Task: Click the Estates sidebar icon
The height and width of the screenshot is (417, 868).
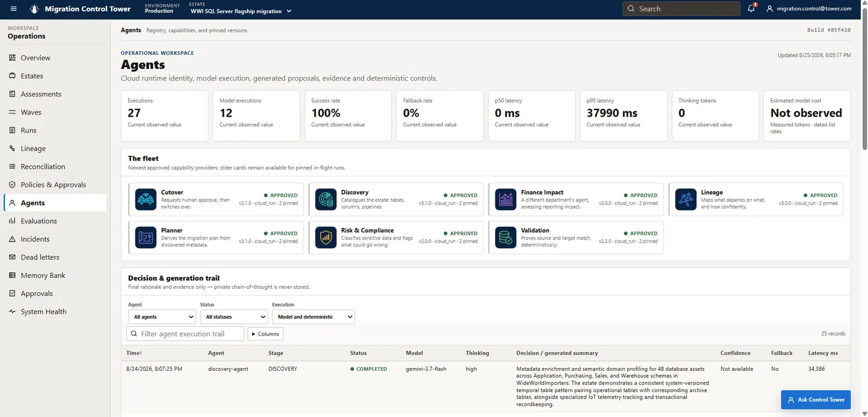Action: click(12, 76)
